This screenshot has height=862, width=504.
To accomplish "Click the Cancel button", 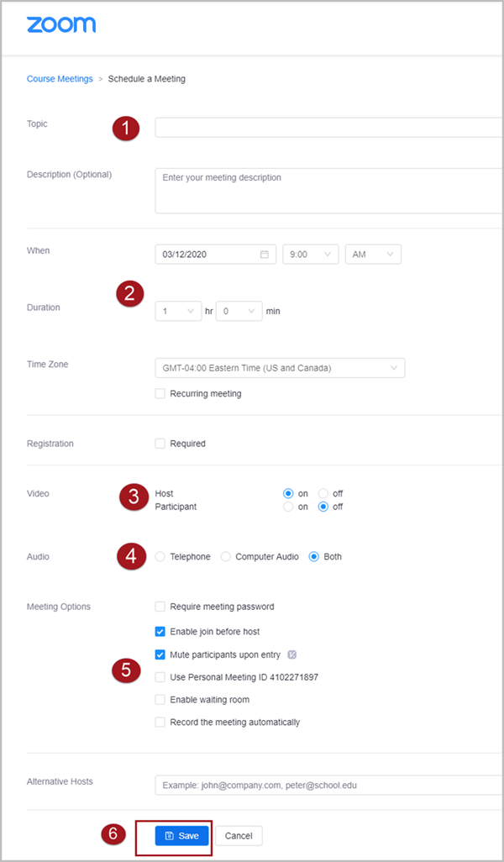I will [x=239, y=836].
